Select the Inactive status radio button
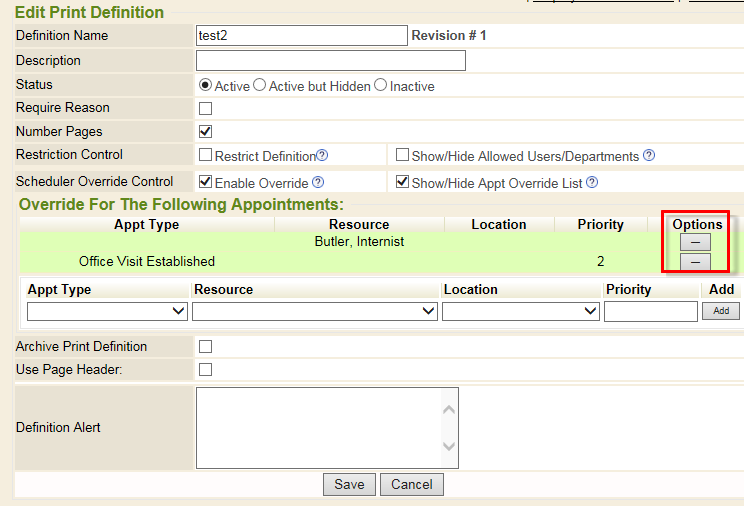This screenshot has width=744, height=506. (380, 86)
